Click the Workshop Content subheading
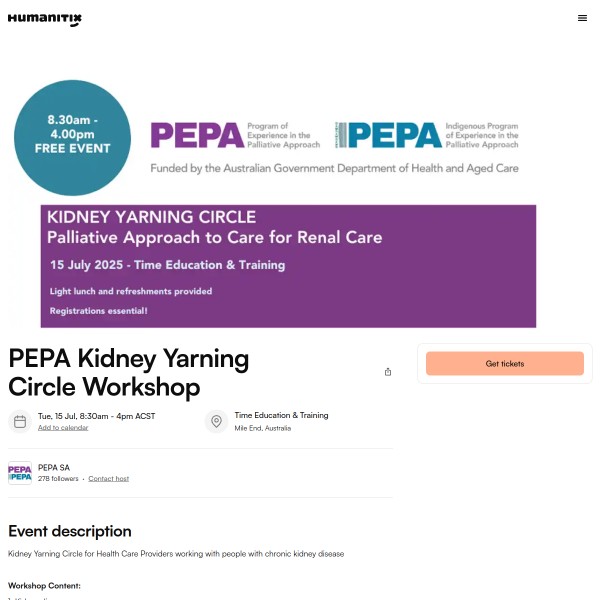 44,585
